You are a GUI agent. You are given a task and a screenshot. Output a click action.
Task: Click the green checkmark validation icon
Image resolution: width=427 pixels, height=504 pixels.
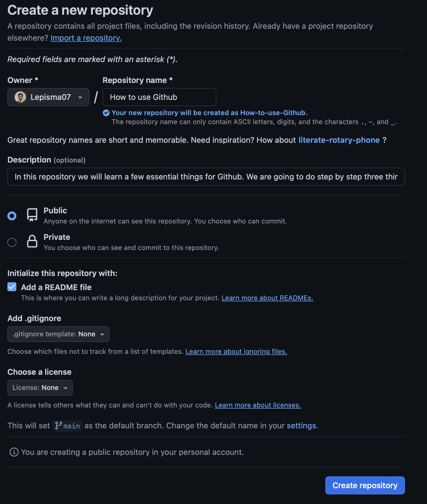tap(106, 113)
